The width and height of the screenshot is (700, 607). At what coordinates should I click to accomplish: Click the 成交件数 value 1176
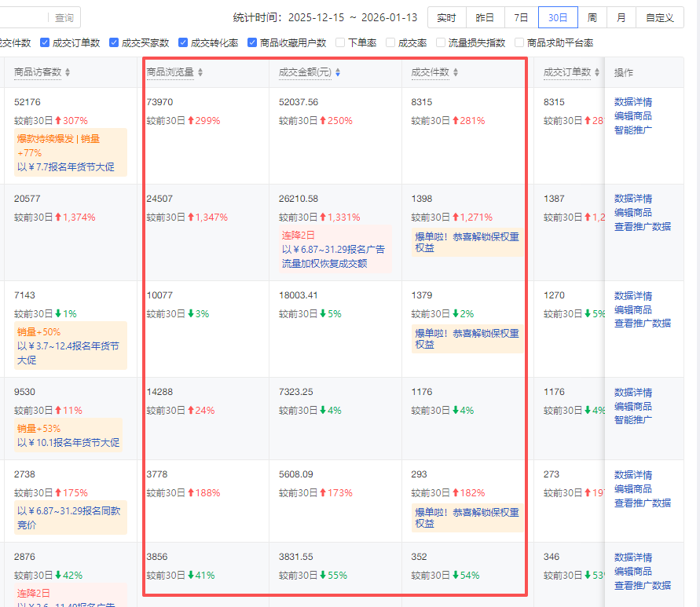coord(422,392)
